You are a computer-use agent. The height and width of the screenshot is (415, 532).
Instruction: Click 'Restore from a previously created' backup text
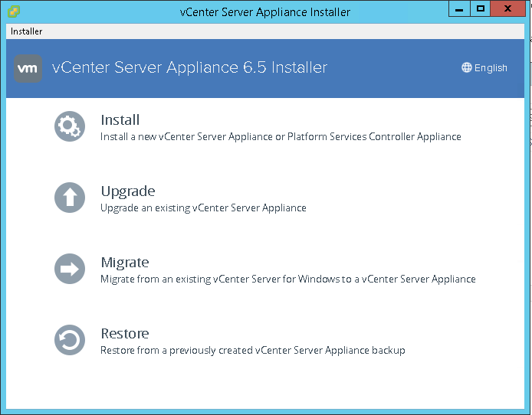tap(252, 351)
